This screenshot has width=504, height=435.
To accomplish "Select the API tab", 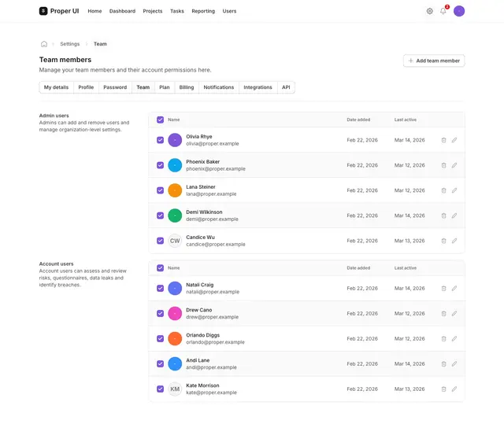I will point(286,87).
